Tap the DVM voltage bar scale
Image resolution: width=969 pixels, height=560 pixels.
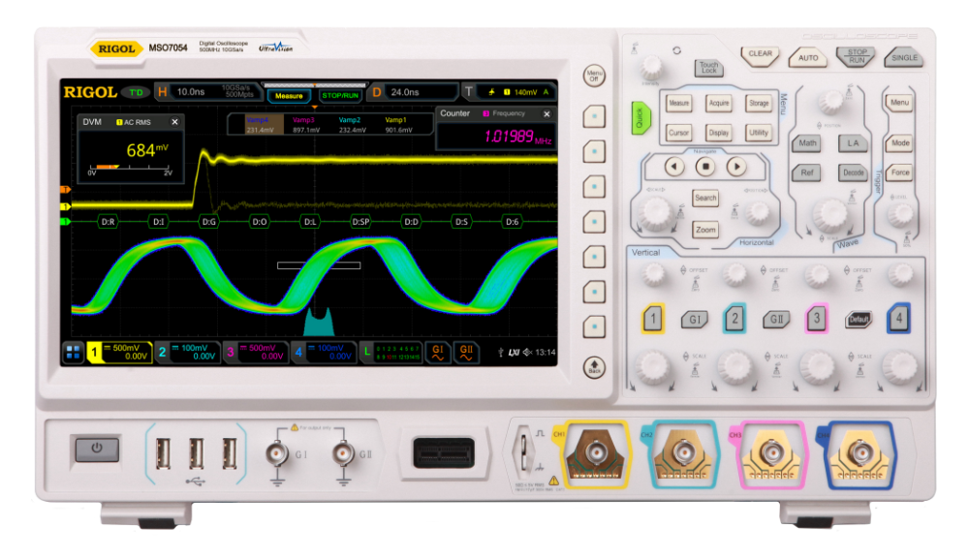pos(131,169)
